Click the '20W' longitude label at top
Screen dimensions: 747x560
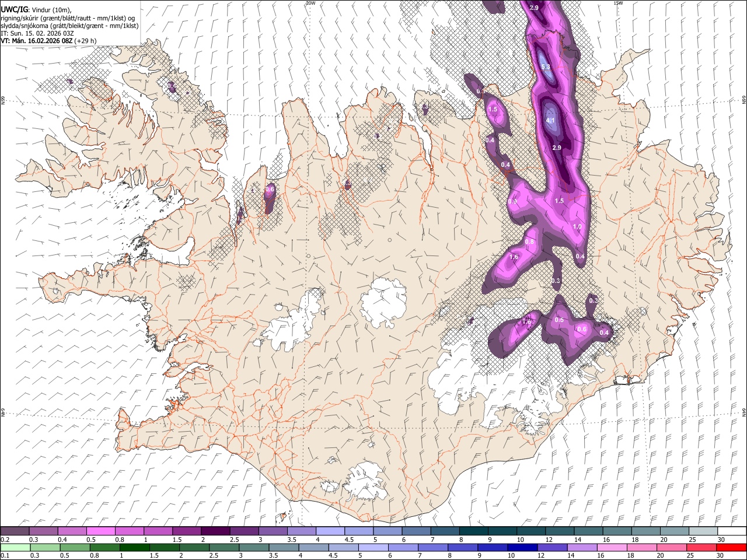(x=311, y=3)
